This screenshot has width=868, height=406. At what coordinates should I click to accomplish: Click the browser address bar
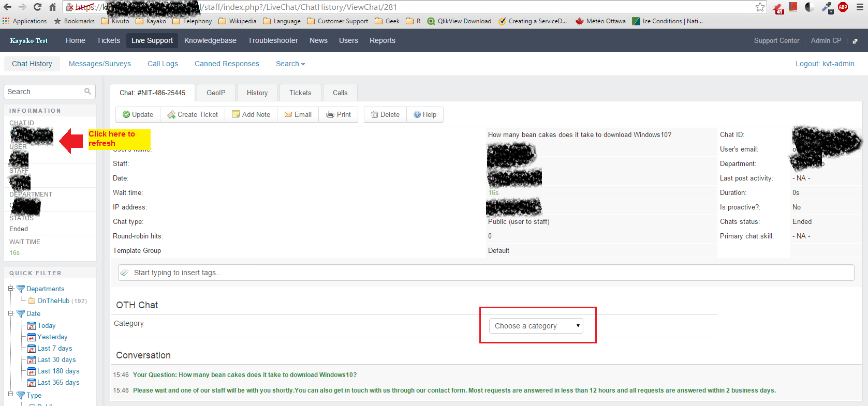414,7
